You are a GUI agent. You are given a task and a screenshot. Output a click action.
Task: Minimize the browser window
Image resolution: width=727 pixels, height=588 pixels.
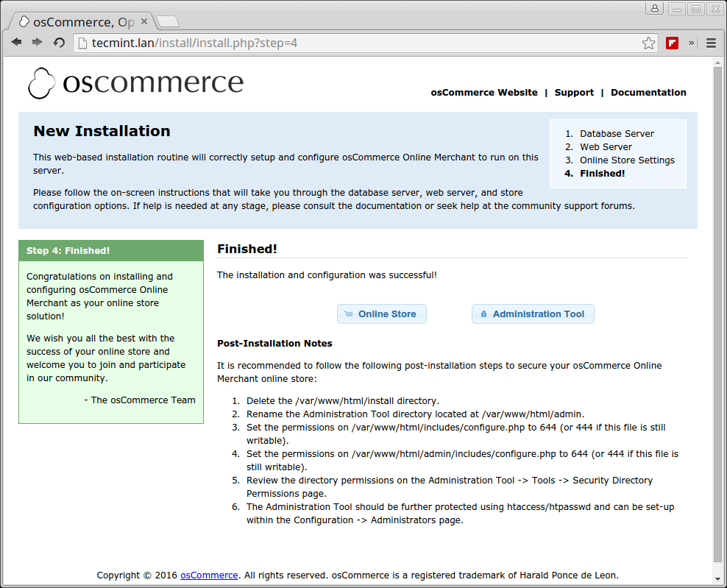677,9
